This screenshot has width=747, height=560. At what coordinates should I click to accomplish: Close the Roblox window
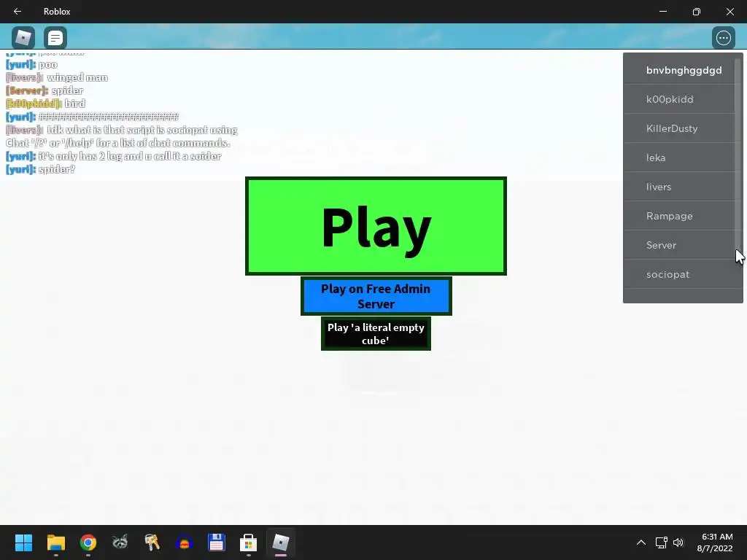pos(729,12)
